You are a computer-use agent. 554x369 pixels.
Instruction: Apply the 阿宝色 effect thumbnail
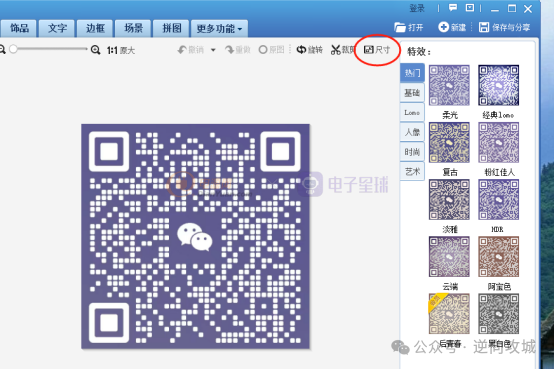(x=499, y=257)
